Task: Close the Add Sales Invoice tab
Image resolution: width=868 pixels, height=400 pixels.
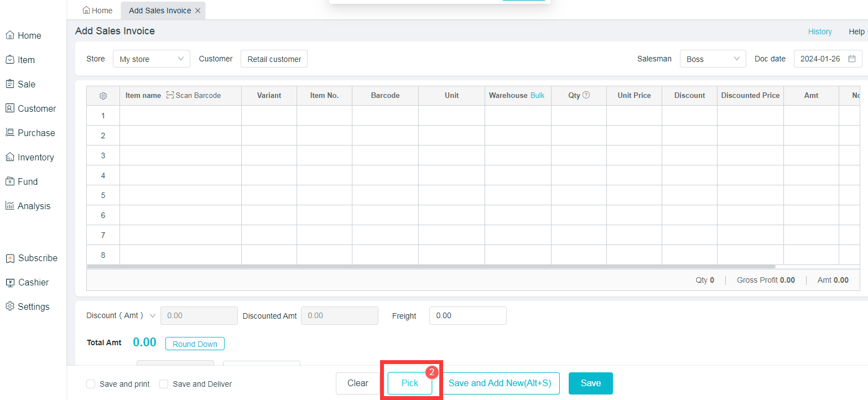Action: click(x=197, y=11)
